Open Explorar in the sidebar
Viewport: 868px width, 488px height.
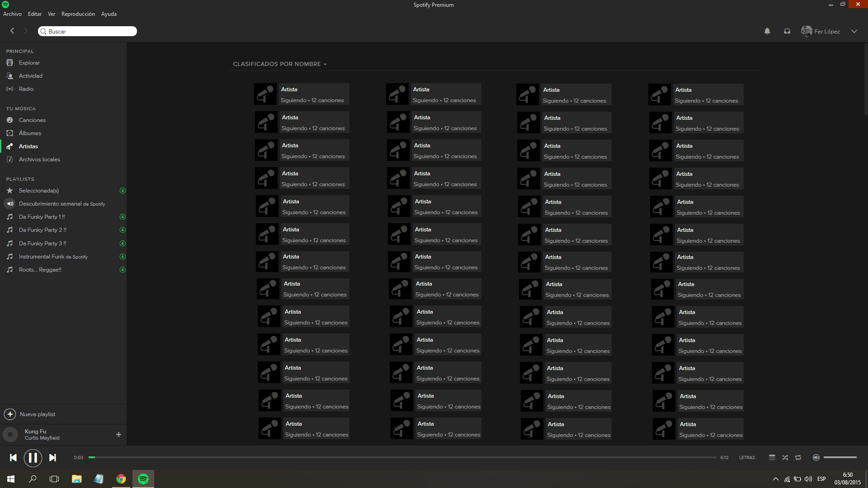pos(29,63)
